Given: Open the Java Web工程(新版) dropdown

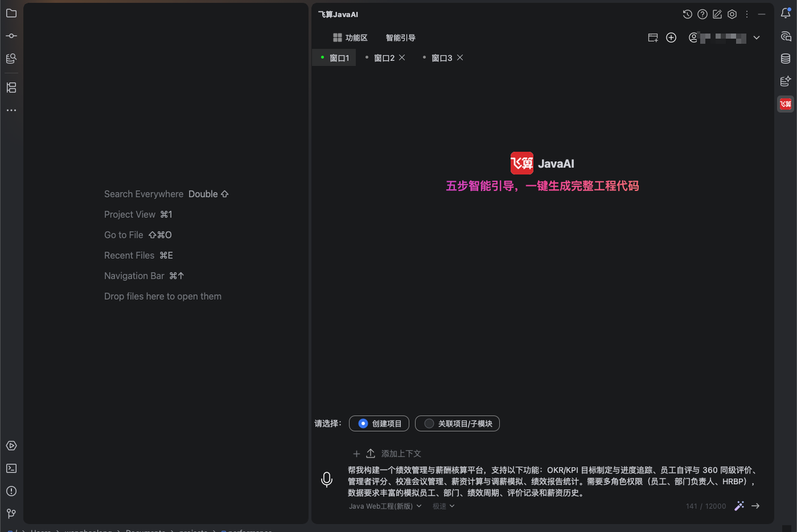Looking at the screenshot, I should click(385, 506).
